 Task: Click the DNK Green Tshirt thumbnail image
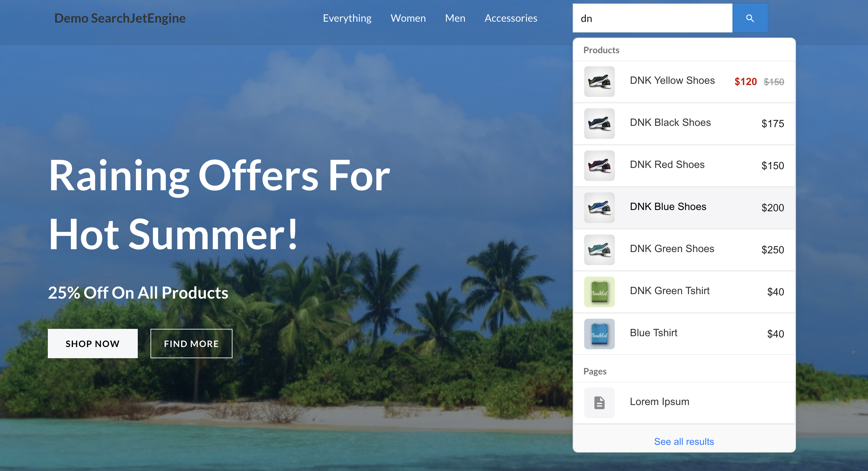point(599,292)
